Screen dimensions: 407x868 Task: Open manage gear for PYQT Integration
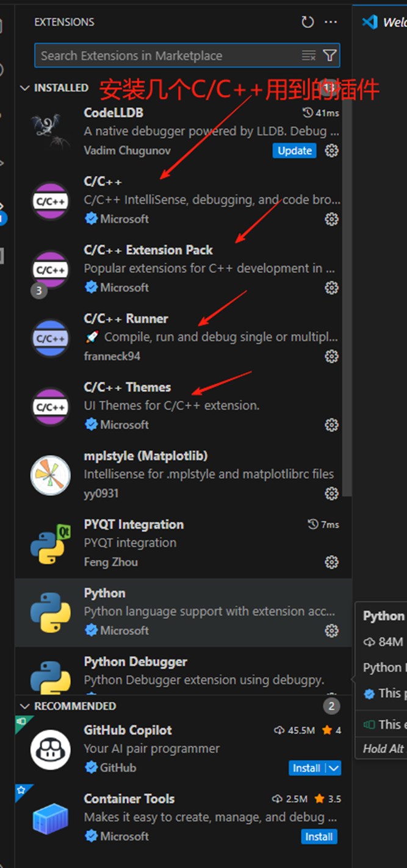point(331,562)
